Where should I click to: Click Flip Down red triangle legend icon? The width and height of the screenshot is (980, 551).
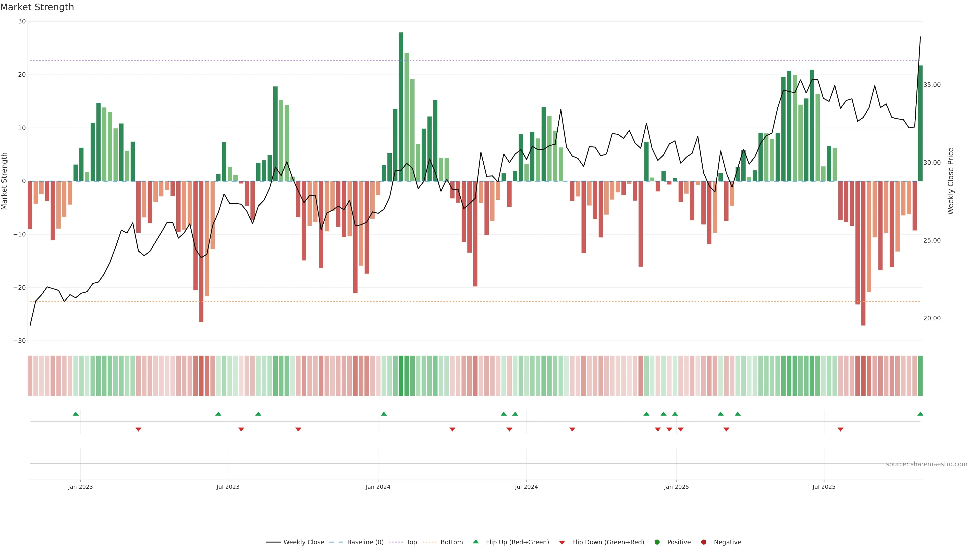click(562, 543)
